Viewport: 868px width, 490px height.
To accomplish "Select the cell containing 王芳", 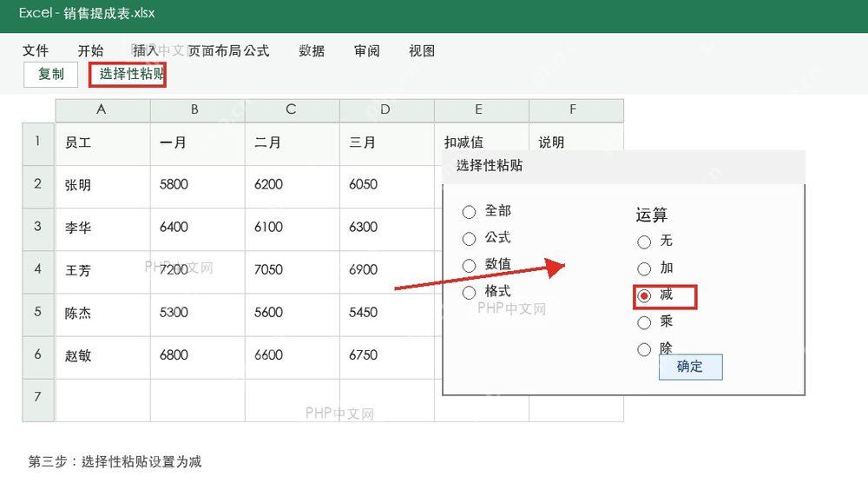I will point(102,272).
